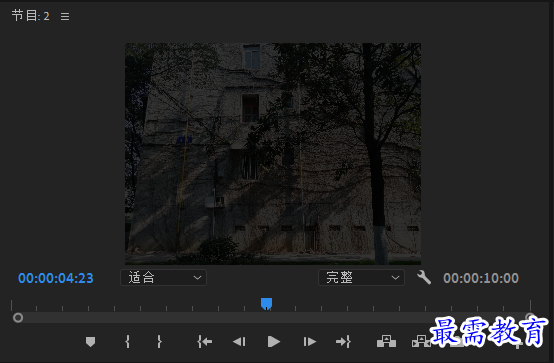Click the Mark In bracket button

click(127, 341)
